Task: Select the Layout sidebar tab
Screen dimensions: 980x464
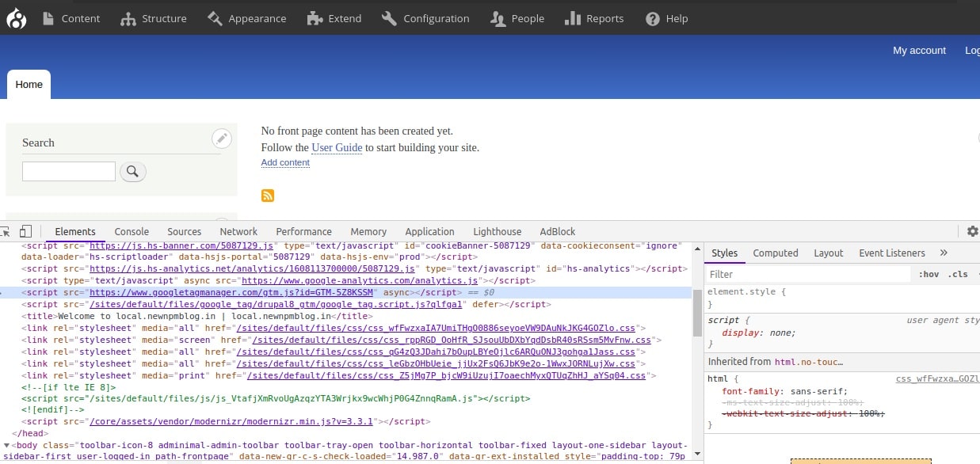Action: click(x=829, y=253)
